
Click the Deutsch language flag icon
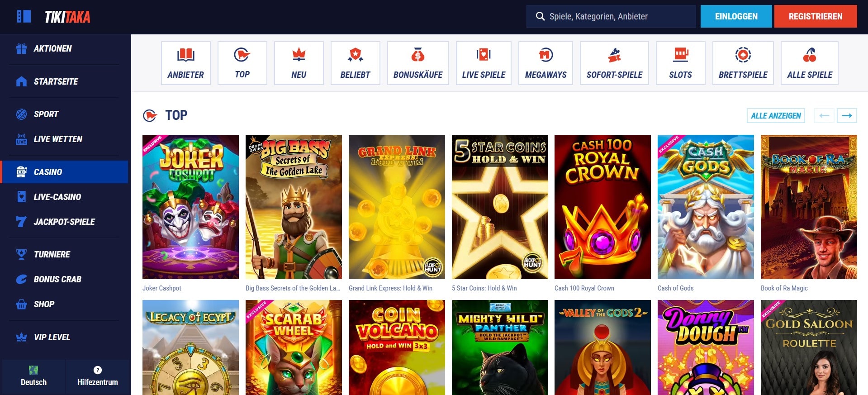pyautogui.click(x=33, y=370)
